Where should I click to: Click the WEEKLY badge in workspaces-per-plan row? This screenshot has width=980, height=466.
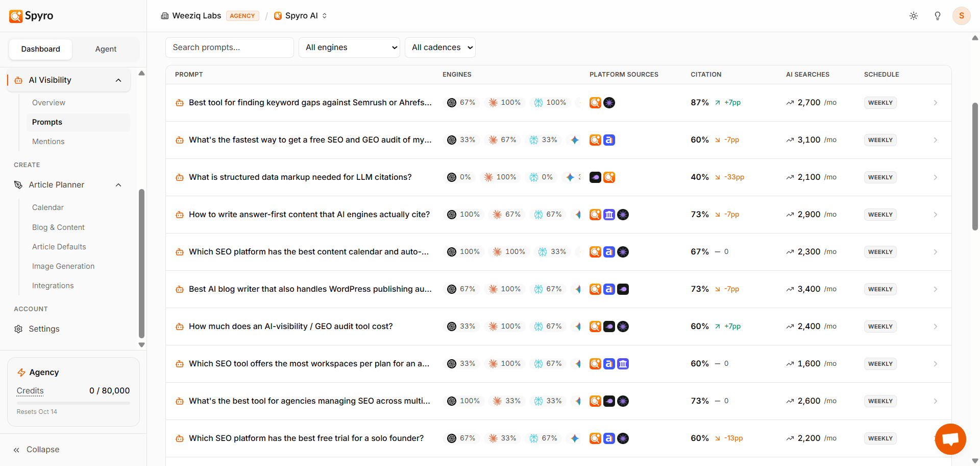click(880, 364)
